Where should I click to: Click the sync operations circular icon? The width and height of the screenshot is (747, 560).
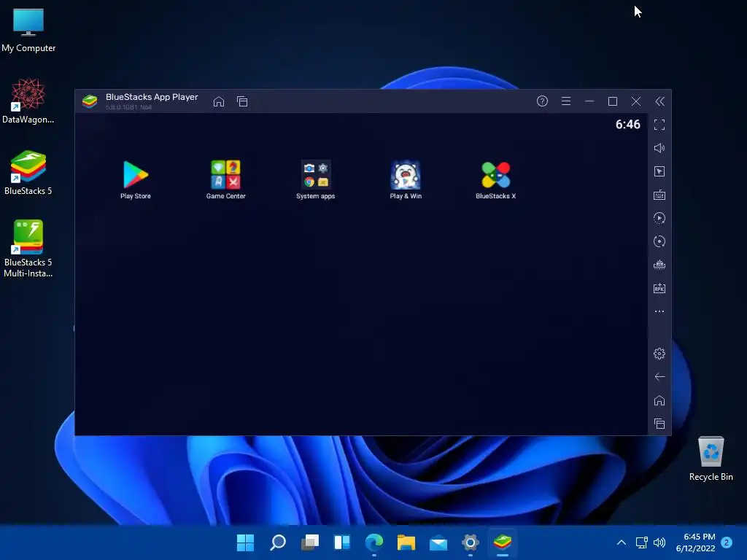point(659,241)
